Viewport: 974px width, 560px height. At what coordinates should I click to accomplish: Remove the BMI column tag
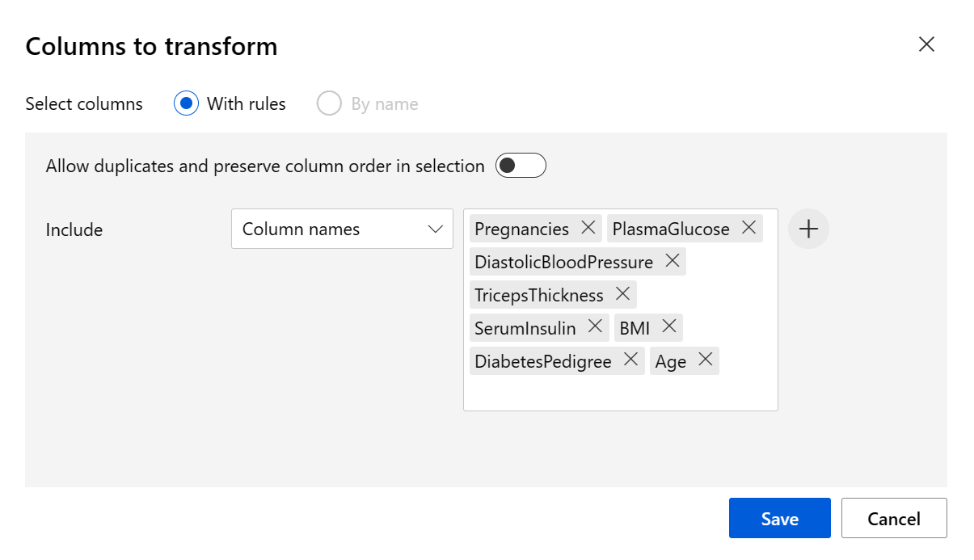click(668, 327)
